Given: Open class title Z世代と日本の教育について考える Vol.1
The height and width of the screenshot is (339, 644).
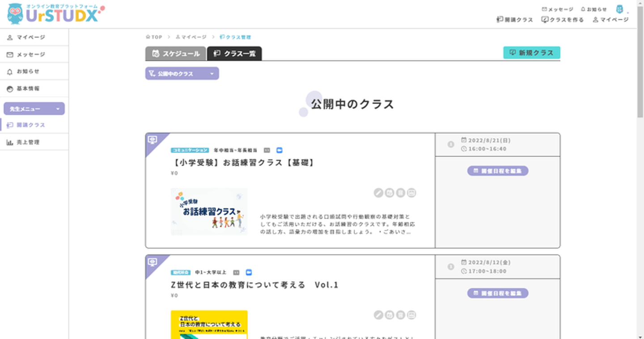Looking at the screenshot, I should [x=254, y=285].
